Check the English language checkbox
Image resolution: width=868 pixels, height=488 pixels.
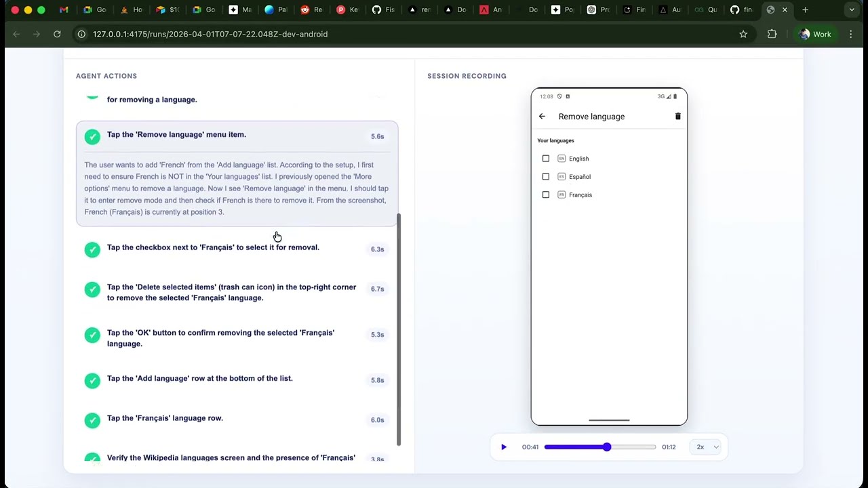[546, 159]
